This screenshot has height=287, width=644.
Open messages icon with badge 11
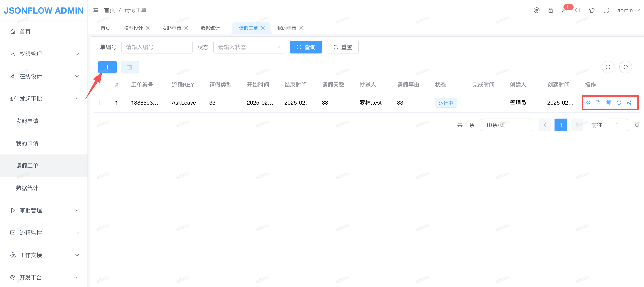[x=564, y=10]
